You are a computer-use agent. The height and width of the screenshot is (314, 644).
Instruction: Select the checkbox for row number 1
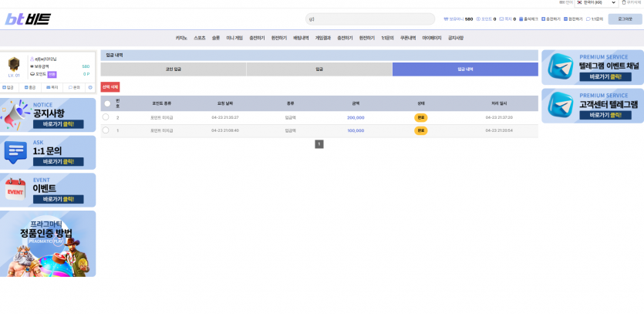pos(106,130)
